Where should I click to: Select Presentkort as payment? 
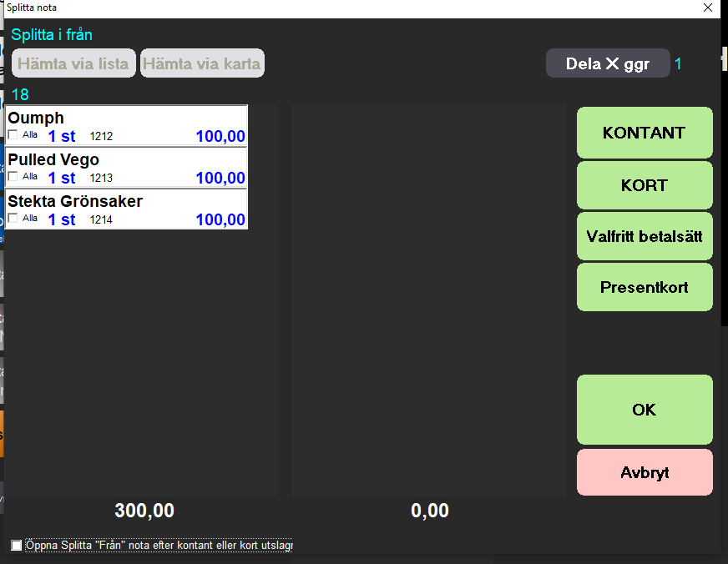[x=645, y=287]
